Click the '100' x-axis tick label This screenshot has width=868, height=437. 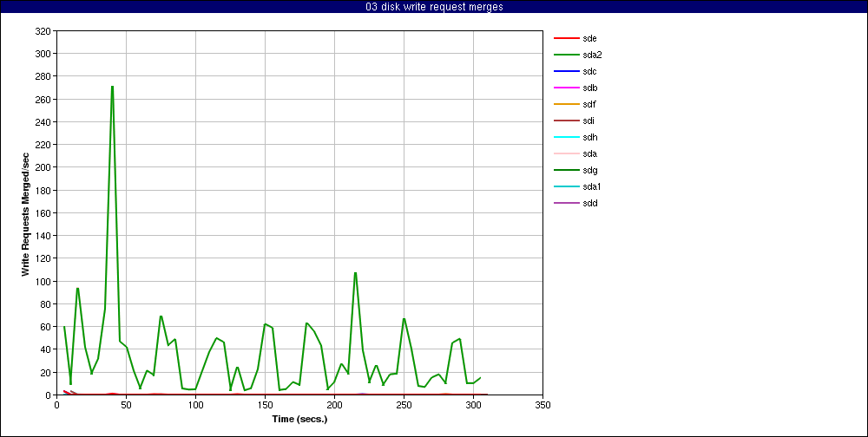[195, 405]
